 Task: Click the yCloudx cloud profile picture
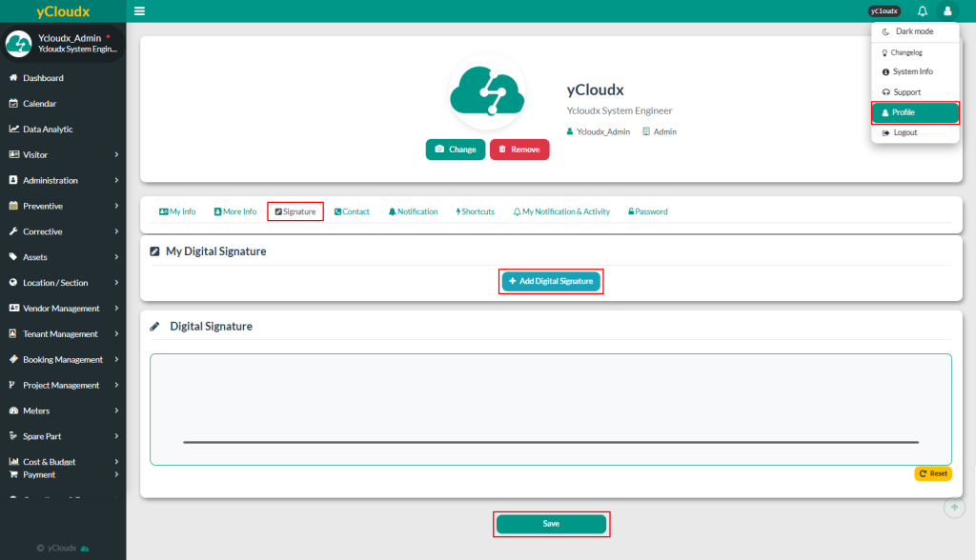pyautogui.click(x=487, y=91)
